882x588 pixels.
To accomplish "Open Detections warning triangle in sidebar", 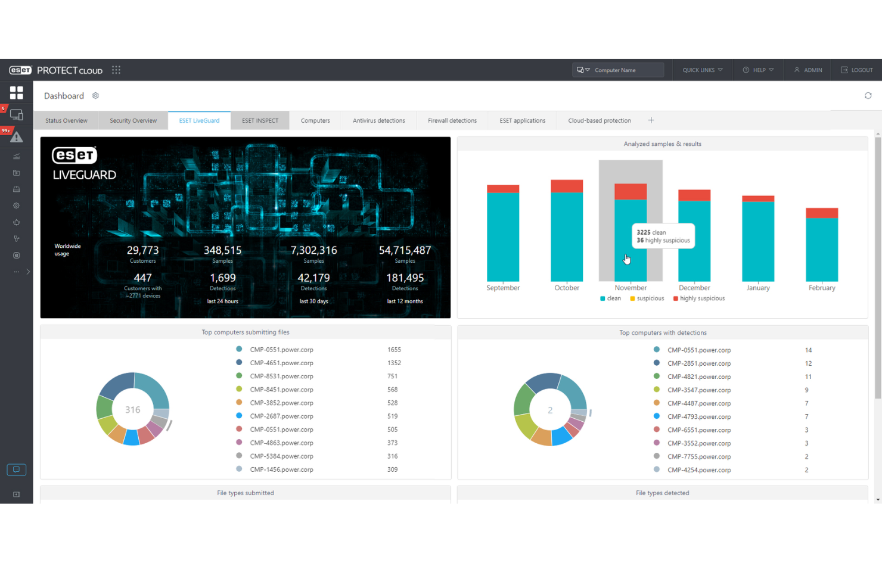I will (x=16, y=137).
